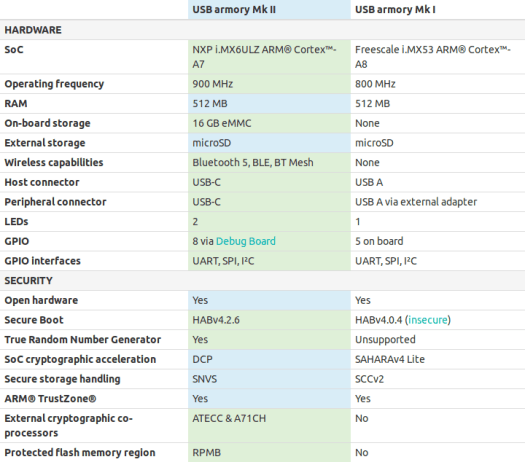This screenshot has height=462, width=525.
Task: Click the SECURITY section heading
Action: (x=28, y=280)
